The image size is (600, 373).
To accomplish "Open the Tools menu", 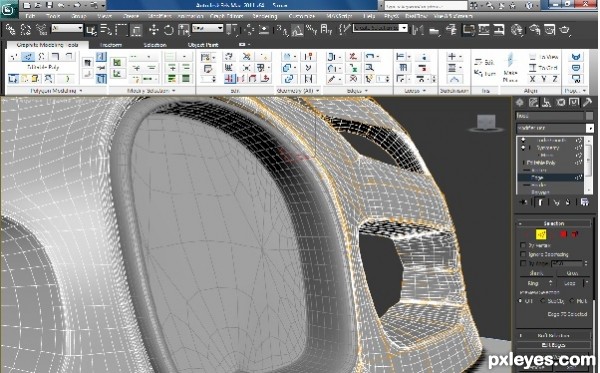I will 53,16.
